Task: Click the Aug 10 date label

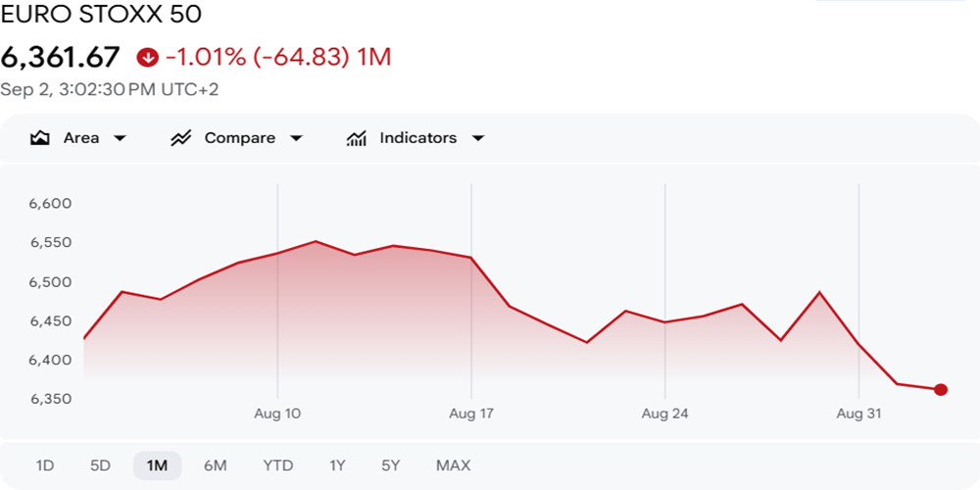Action: 277,414
